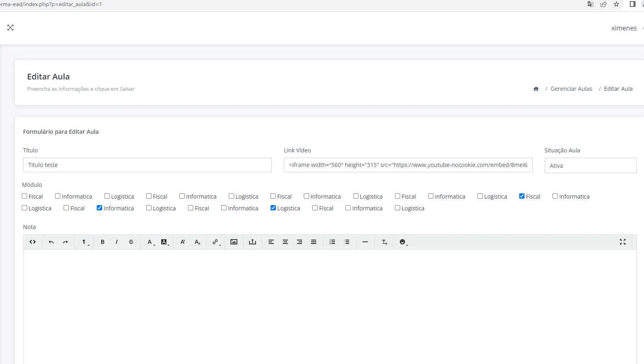Open the emoji picker dropdown
The image size is (644, 364).
(403, 242)
